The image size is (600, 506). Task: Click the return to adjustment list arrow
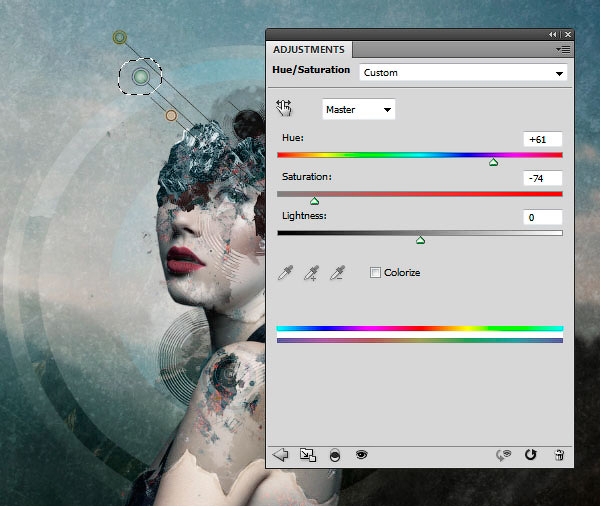280,455
